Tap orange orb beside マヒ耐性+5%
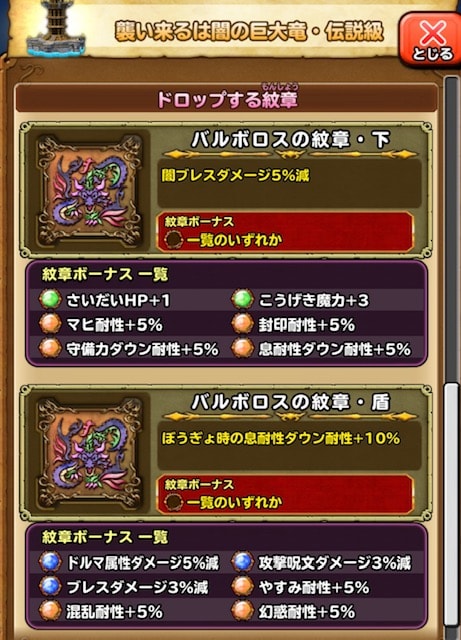 coord(50,324)
